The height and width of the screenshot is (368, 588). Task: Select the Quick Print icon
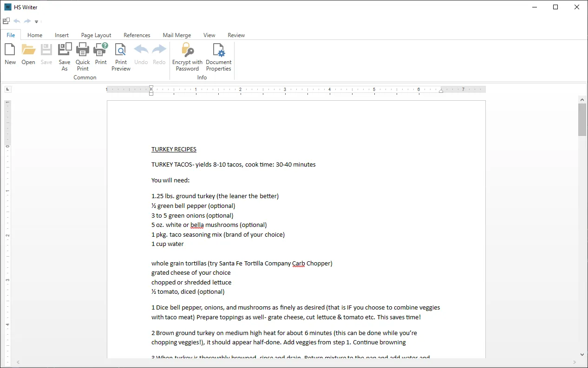(82, 53)
